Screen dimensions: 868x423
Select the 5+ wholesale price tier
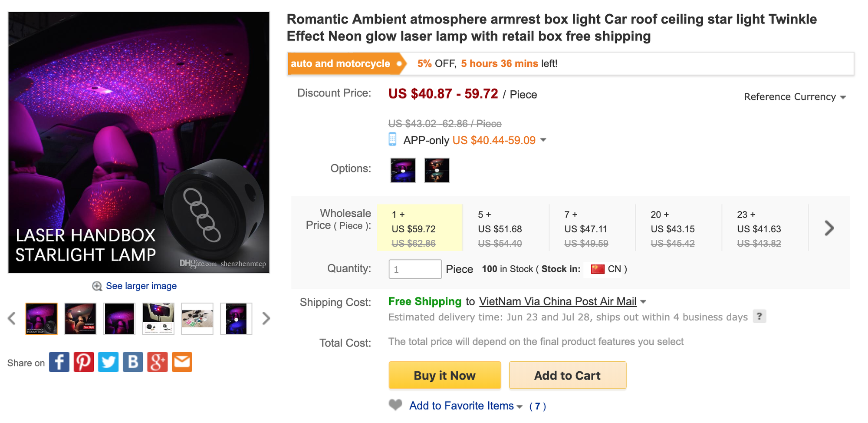[x=505, y=228]
